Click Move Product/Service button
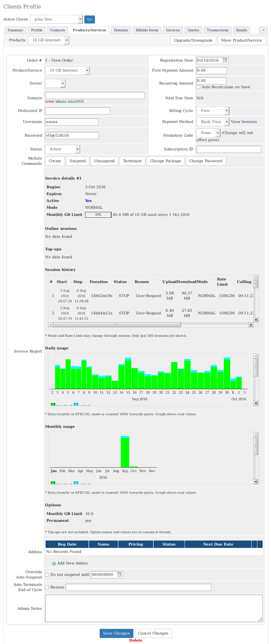Screen dimensions: 271x644 coord(242,40)
